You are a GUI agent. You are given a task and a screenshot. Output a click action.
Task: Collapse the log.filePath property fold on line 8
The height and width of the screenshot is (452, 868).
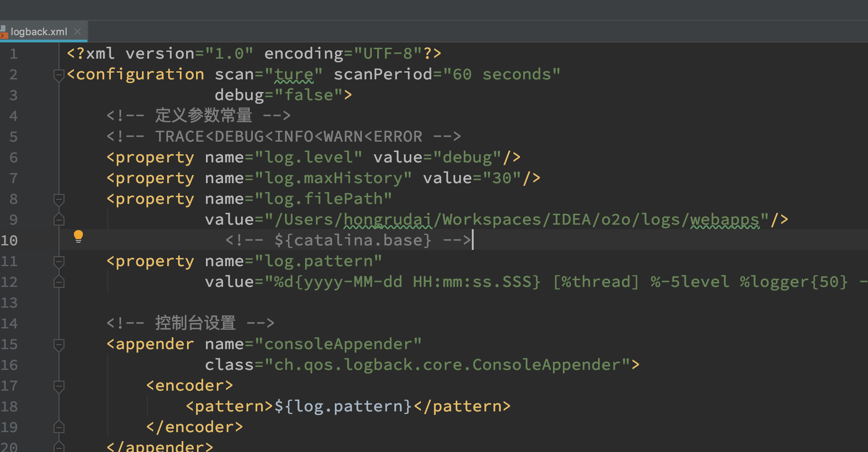[x=59, y=199]
